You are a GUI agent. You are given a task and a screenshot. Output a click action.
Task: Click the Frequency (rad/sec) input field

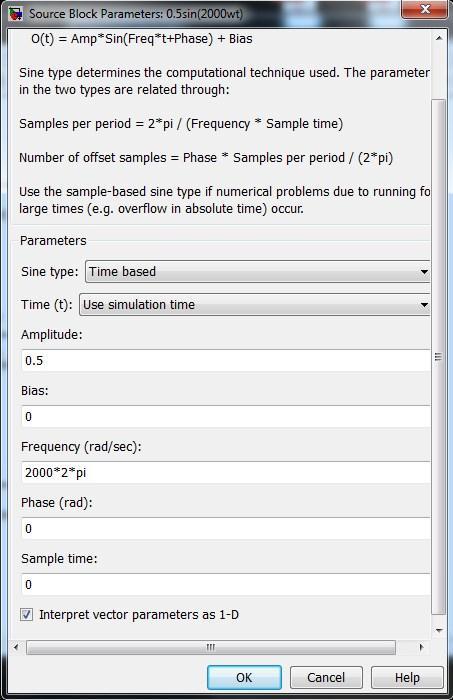226,472
